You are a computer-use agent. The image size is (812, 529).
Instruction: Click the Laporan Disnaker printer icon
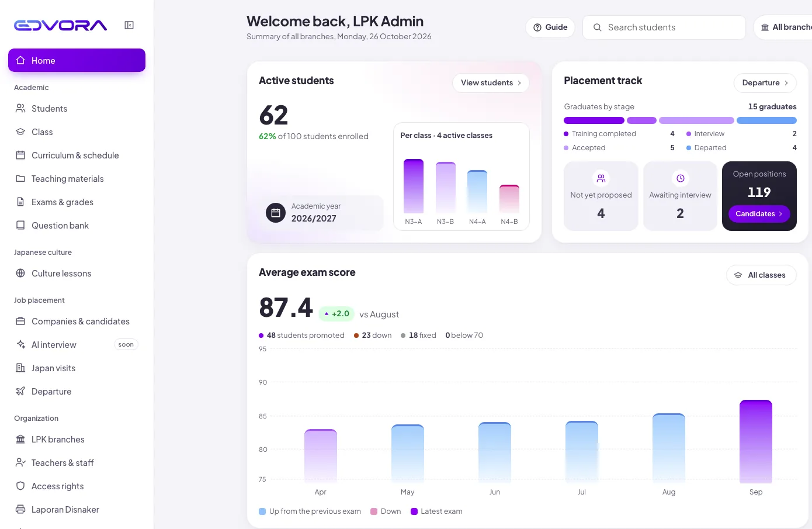point(20,510)
